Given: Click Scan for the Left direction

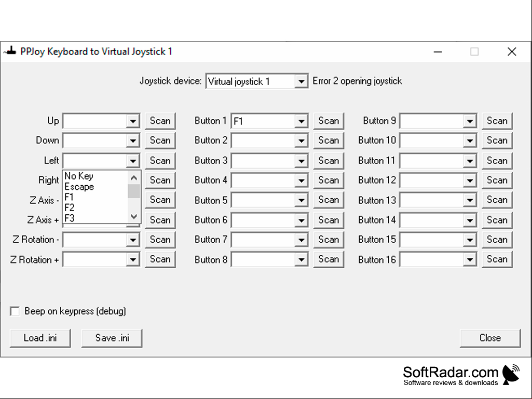Looking at the screenshot, I should (x=160, y=160).
